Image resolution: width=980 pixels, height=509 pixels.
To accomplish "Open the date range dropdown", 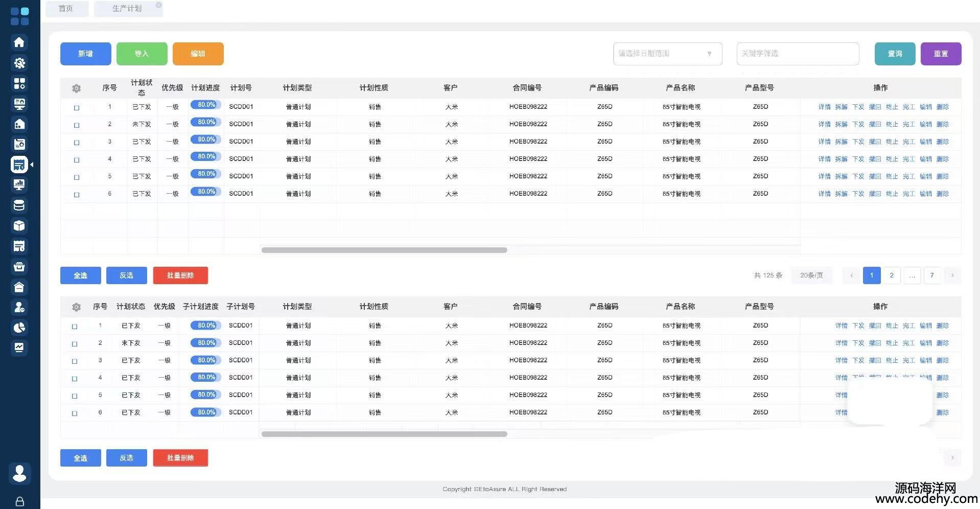I will tap(667, 54).
